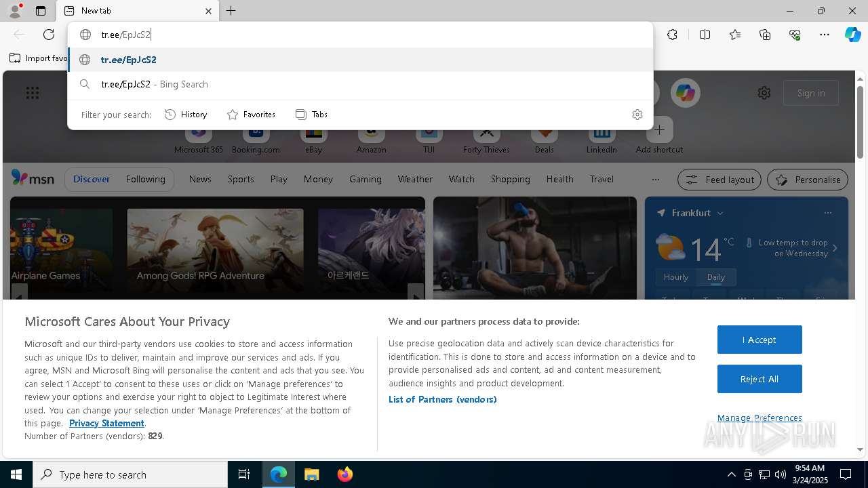Screen dimensions: 868x488
Task: Open the Manage Preferences link
Action: coord(759,418)
